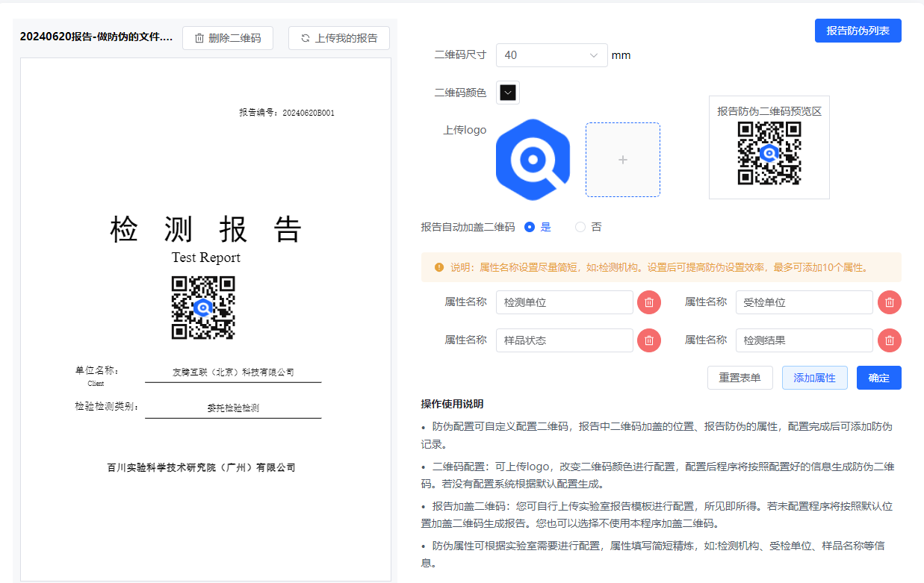The height and width of the screenshot is (583, 924).
Task: Confirm settings with the 确定 button
Action: pyautogui.click(x=879, y=378)
